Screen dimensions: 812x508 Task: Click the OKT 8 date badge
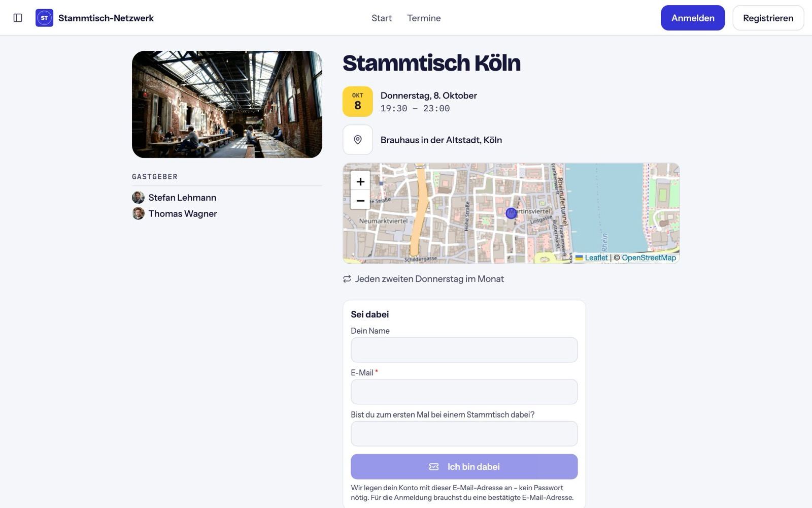point(358,102)
